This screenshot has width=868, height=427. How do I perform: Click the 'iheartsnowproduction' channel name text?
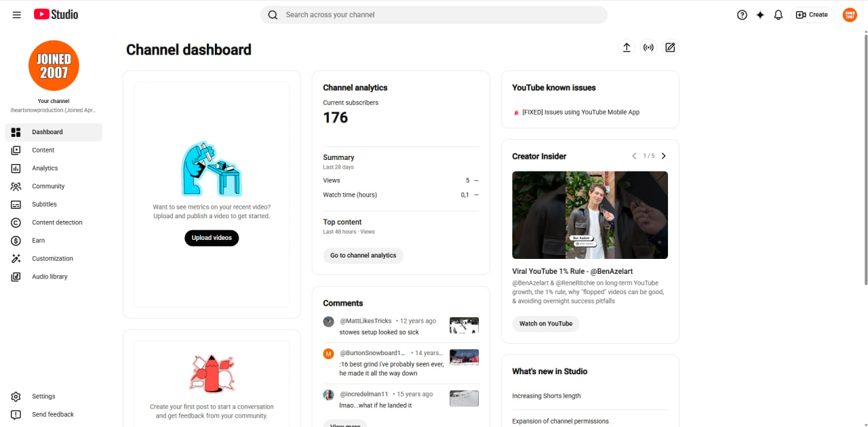coord(54,110)
